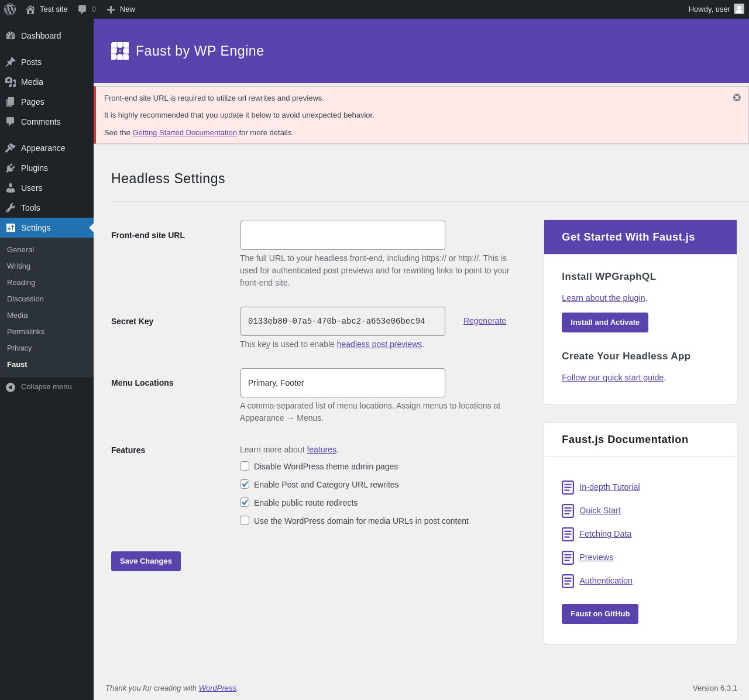Click the Regenerate secret key link

click(485, 321)
